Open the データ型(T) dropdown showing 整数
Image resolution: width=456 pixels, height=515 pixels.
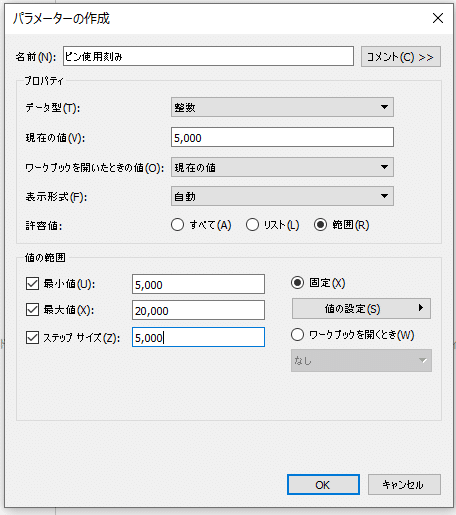(x=282, y=107)
